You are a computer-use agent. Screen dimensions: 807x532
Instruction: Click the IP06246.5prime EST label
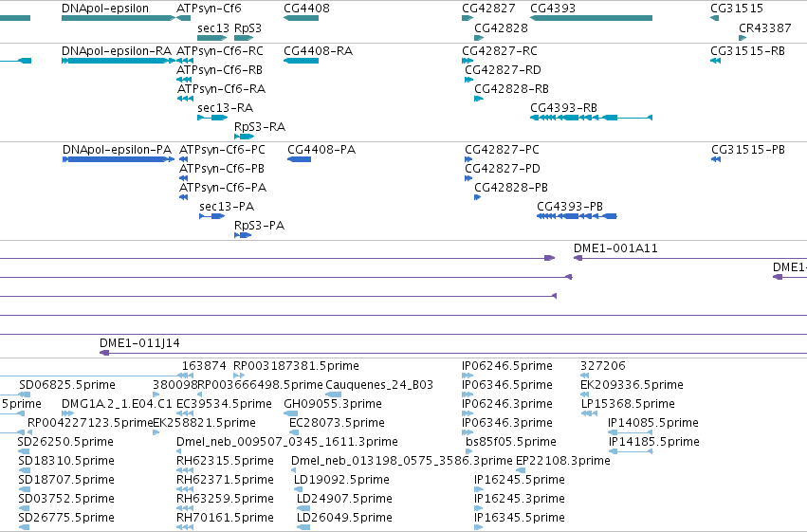(x=507, y=366)
